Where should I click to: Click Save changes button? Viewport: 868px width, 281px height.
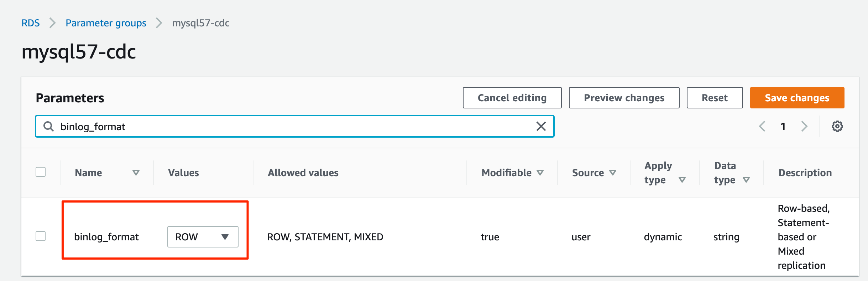pyautogui.click(x=797, y=98)
